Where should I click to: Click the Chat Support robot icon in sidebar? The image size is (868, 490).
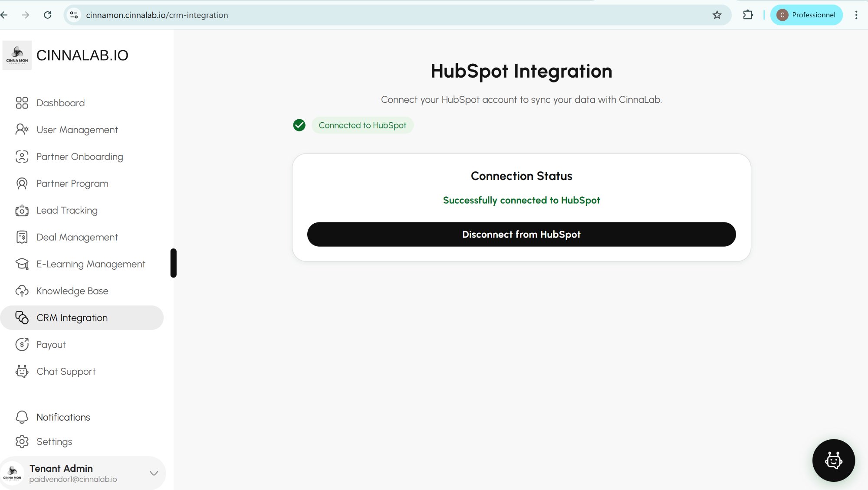[x=22, y=372]
